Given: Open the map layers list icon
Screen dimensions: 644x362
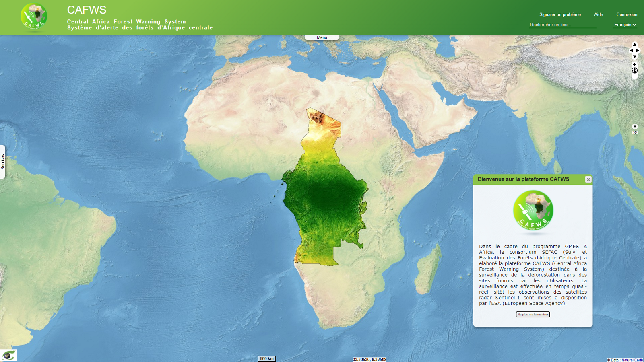Looking at the screenshot, I should (635, 126).
